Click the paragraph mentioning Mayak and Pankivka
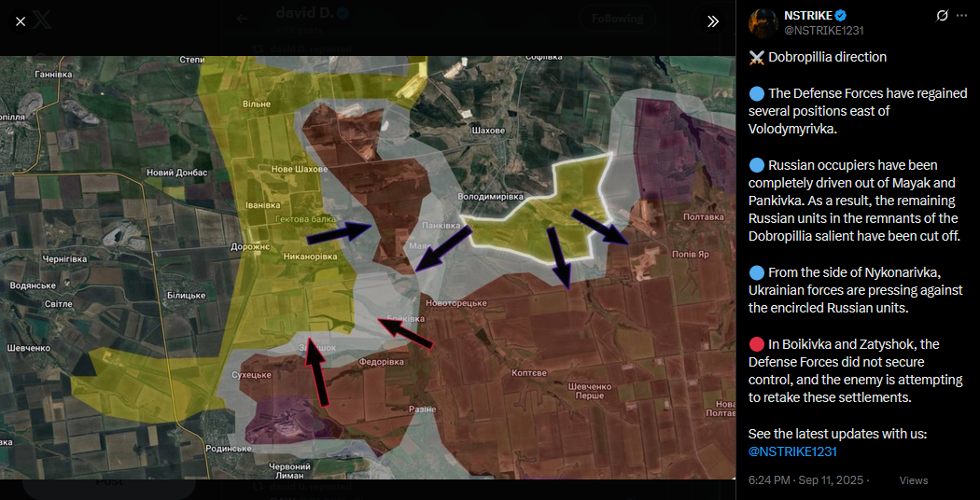 [854, 201]
